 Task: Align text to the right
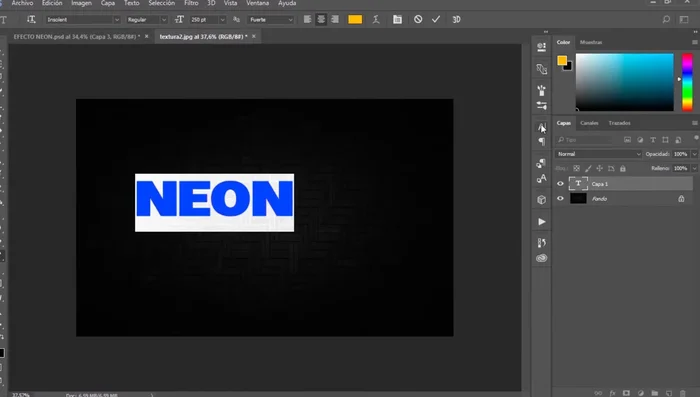[335, 20]
